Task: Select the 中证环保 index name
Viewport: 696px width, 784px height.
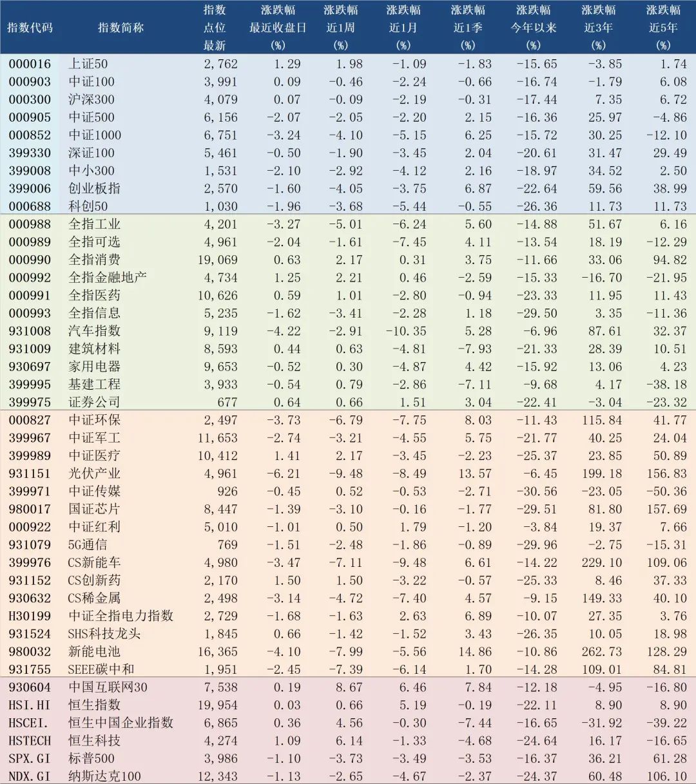Action: (94, 420)
